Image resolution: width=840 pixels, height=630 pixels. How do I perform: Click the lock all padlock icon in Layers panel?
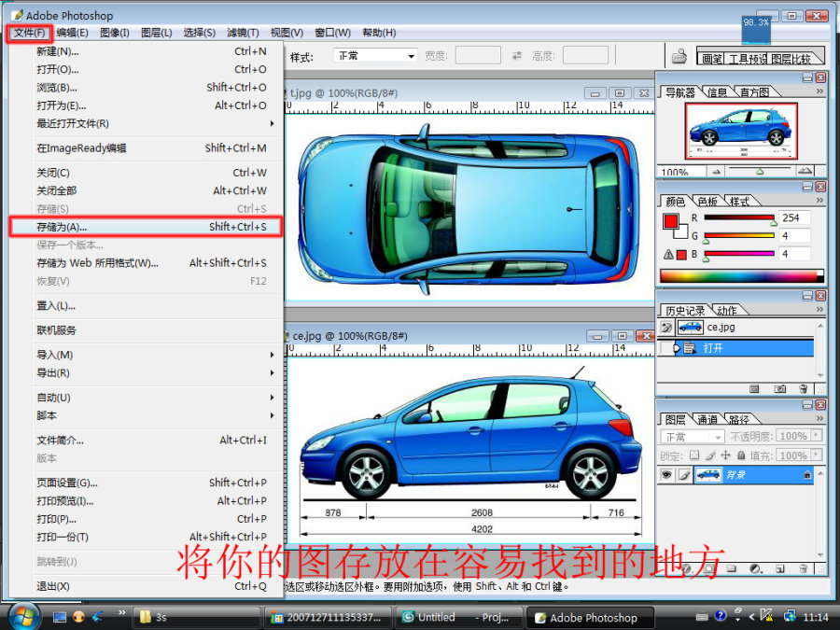[x=741, y=455]
